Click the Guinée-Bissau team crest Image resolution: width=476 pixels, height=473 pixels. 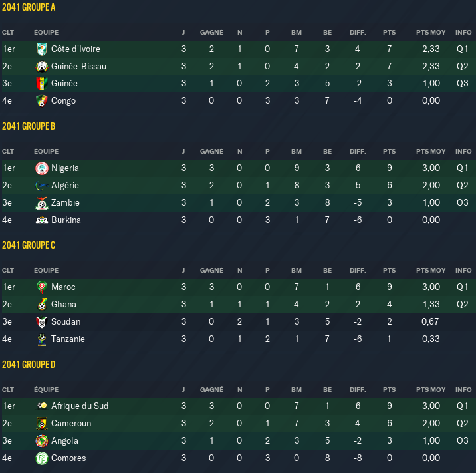click(42, 67)
